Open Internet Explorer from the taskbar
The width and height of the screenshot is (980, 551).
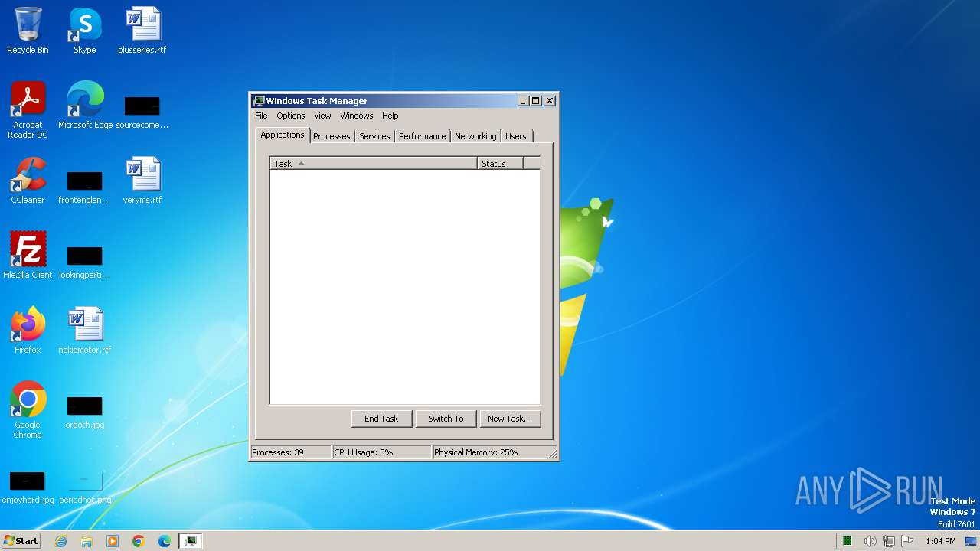61,541
